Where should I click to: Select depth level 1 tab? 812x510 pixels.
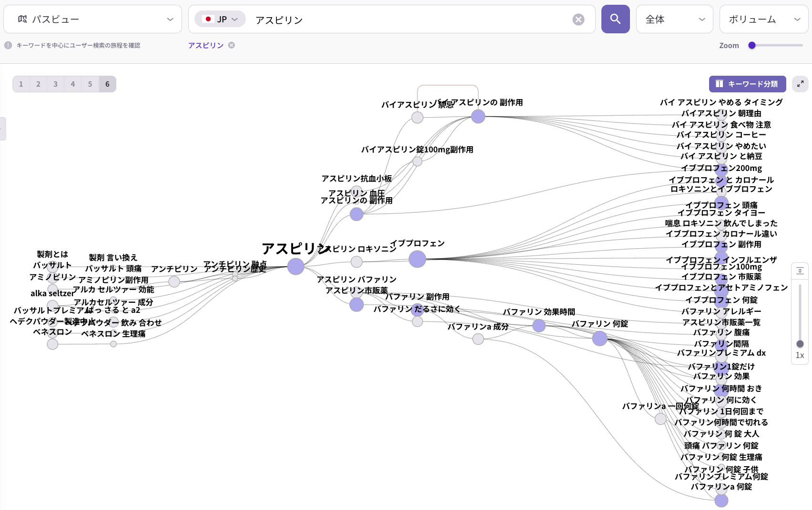click(x=21, y=84)
